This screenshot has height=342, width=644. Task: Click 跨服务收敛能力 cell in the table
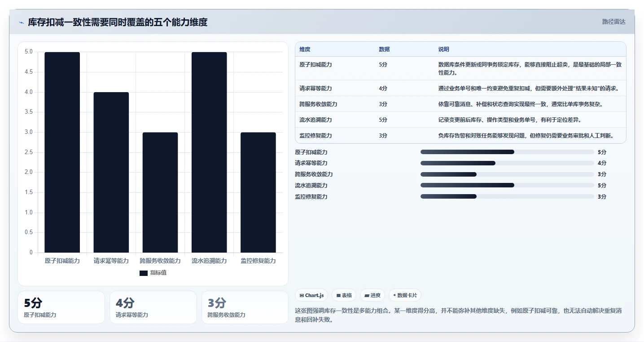pos(318,104)
